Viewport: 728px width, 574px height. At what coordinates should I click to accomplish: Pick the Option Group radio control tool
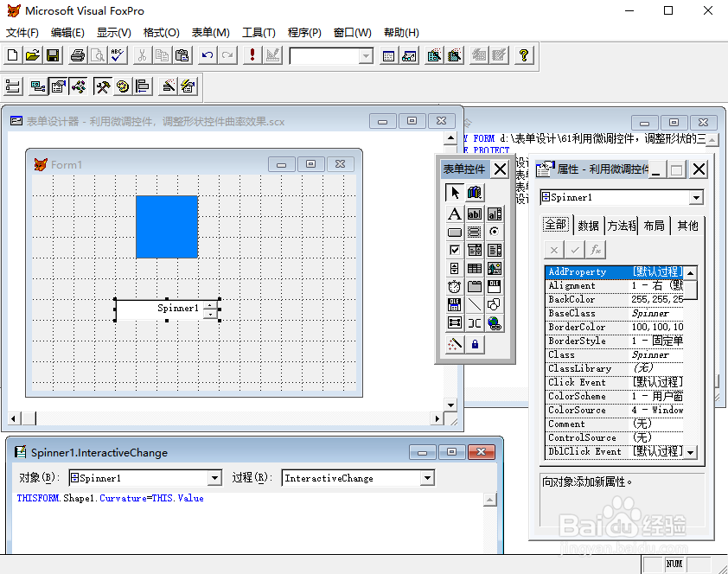pos(495,232)
